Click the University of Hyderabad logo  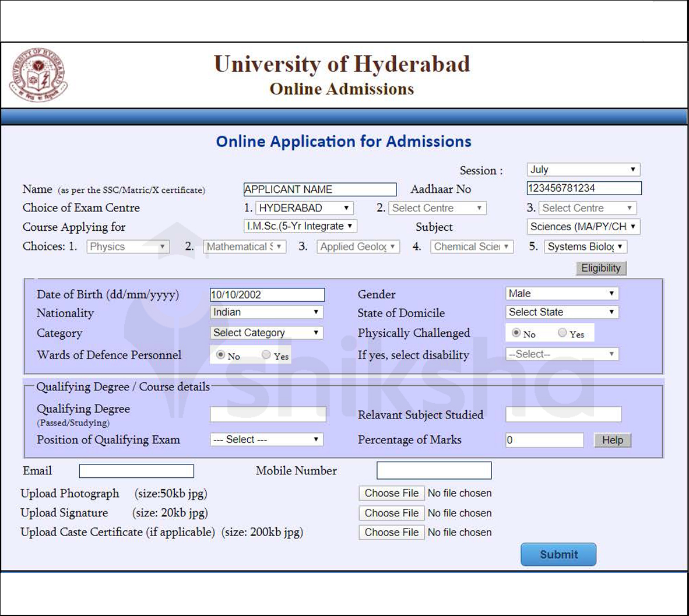coord(38,75)
